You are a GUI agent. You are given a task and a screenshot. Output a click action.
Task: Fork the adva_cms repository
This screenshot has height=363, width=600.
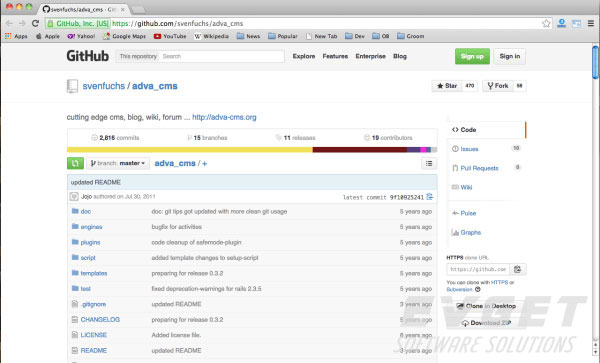tap(497, 86)
